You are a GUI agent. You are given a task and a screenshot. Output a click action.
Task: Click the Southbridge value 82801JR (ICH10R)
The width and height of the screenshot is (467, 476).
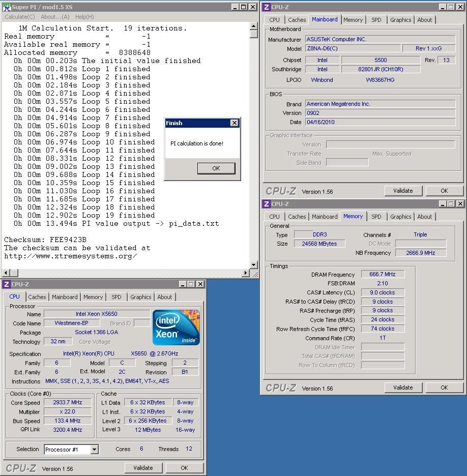pos(381,69)
